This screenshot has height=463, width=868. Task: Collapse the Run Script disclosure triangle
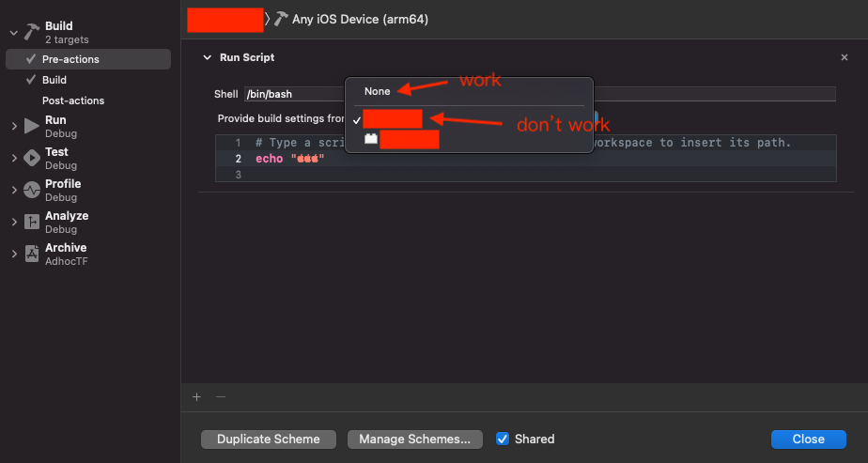(x=207, y=57)
